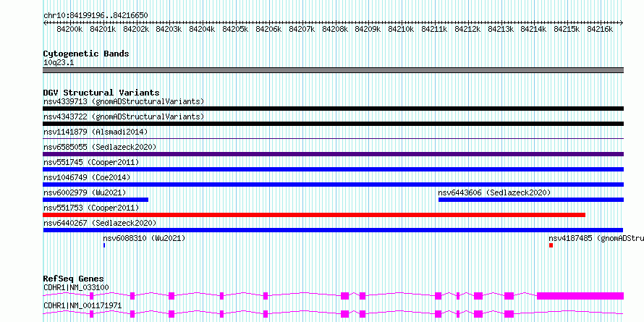This screenshot has width=644, height=322.
Task: Click the 84214k ruler label
Action: 534,29
